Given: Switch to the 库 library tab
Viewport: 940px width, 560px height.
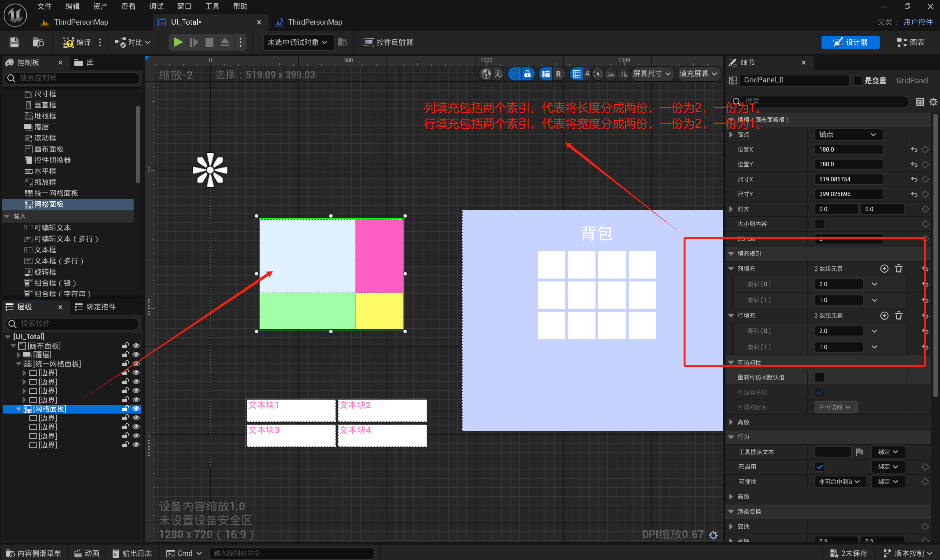Looking at the screenshot, I should point(85,63).
